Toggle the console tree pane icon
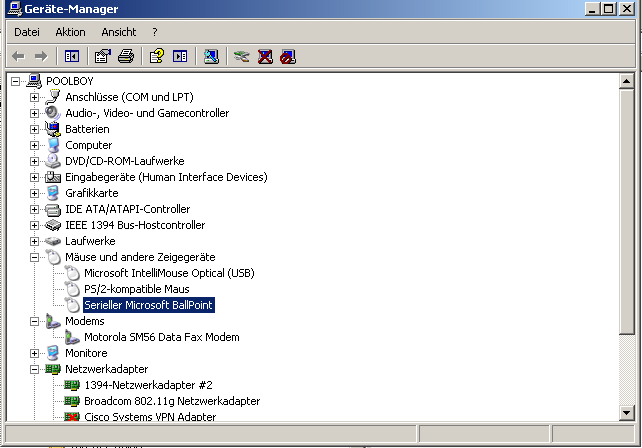This screenshot has width=642, height=448. tap(72, 56)
